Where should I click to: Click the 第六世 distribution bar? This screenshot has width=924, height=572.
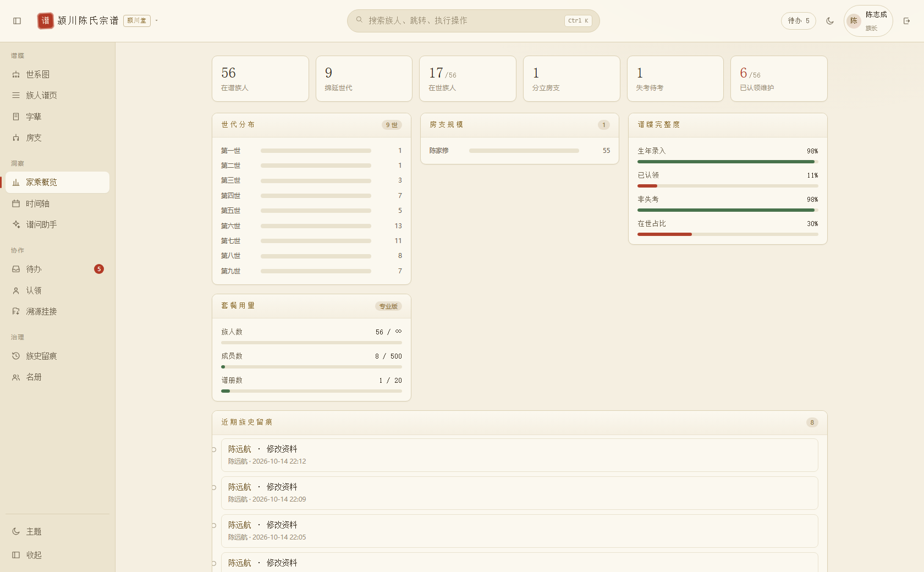(x=316, y=226)
